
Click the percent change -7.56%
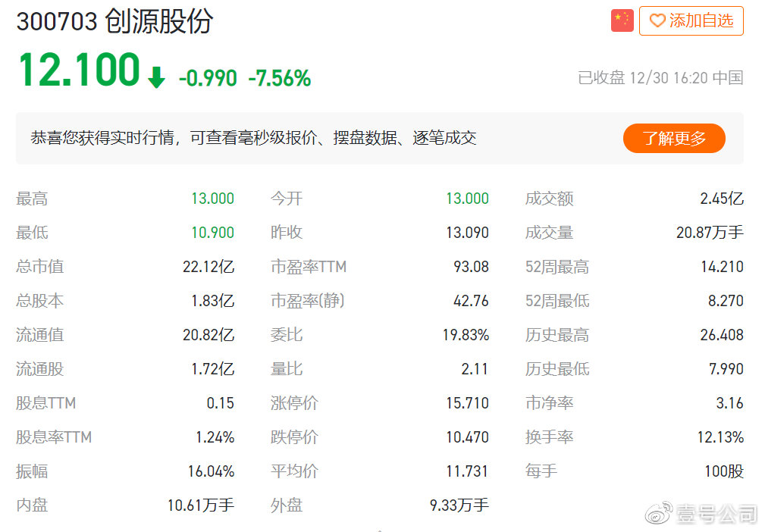(x=280, y=78)
